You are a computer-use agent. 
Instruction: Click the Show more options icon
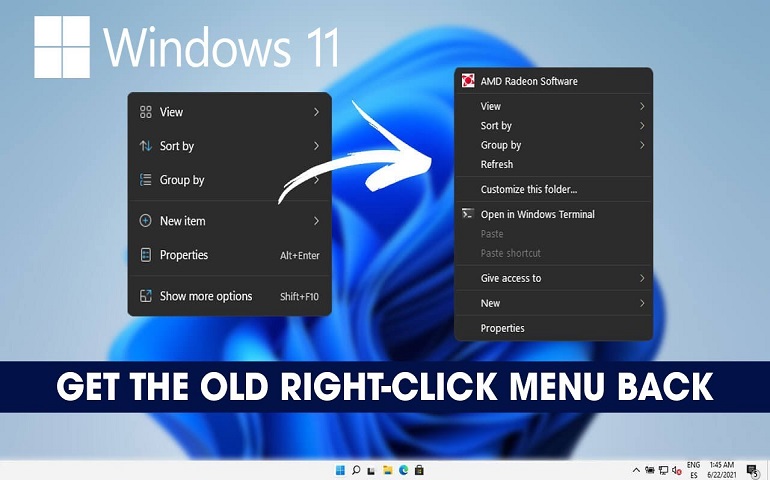click(145, 296)
